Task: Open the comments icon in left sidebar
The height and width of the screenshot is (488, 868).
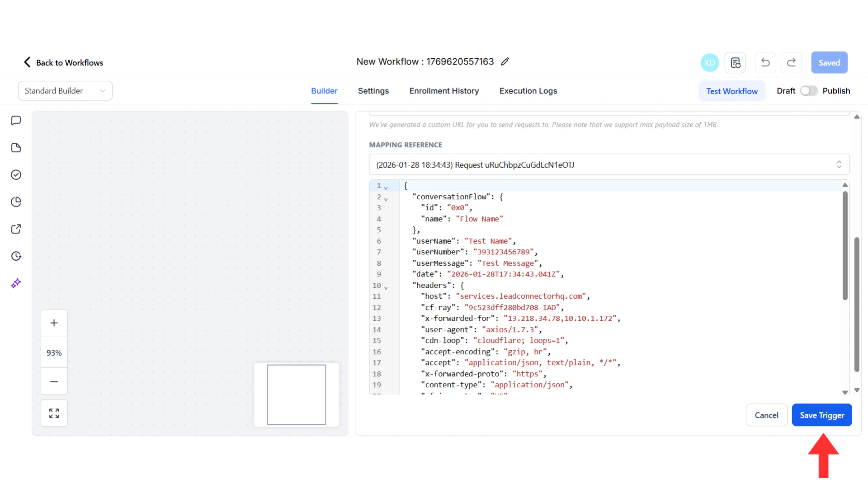Action: tap(16, 121)
